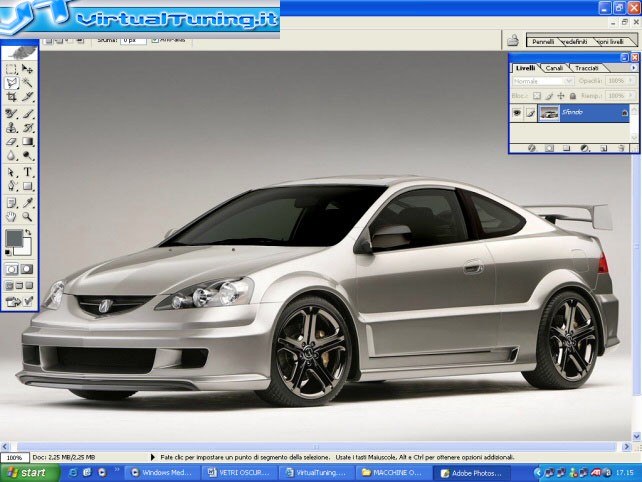Select the Healing Brush tool
The image size is (642, 482).
pos(11,113)
